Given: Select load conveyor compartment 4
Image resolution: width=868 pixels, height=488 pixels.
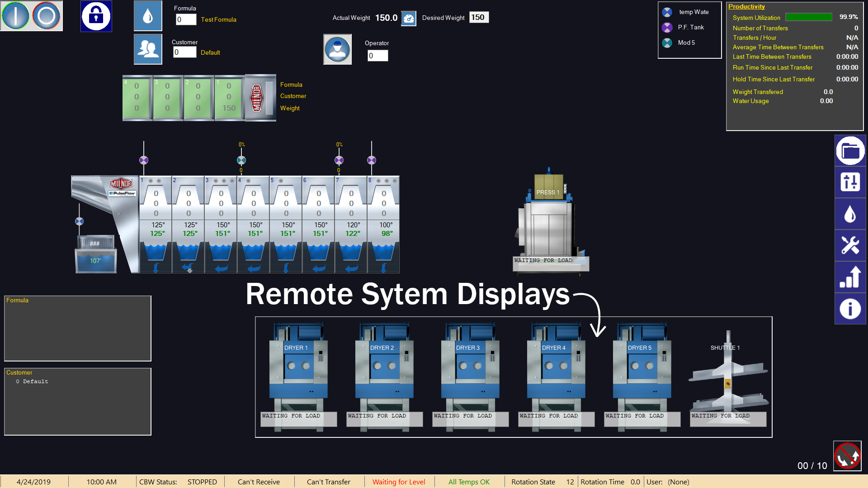Looking at the screenshot, I should [x=137, y=98].
